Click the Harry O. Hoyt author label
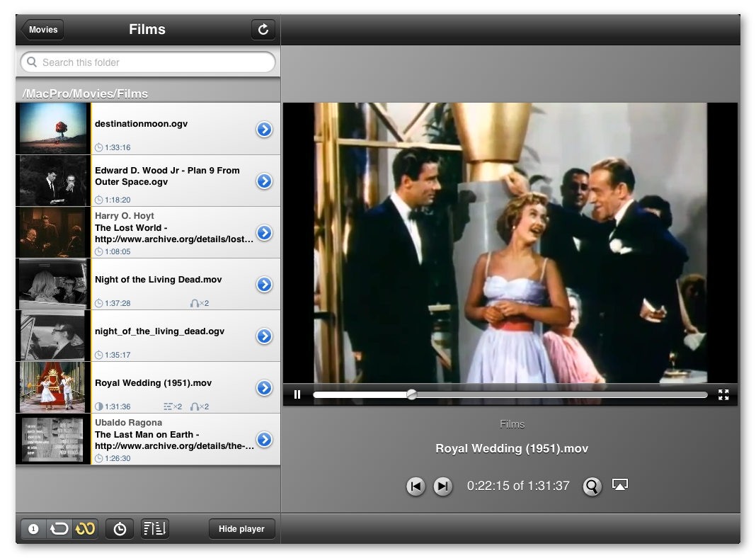Screen dimensions: 756x558 click(x=125, y=215)
